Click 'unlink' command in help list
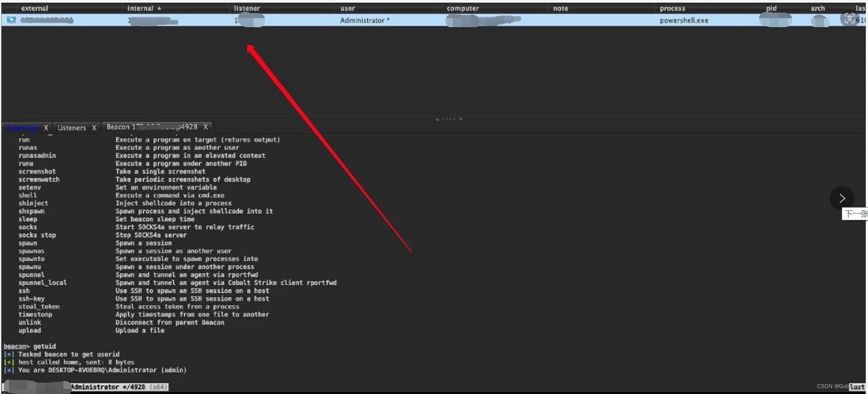Viewport: 868px width, 394px height. click(29, 323)
